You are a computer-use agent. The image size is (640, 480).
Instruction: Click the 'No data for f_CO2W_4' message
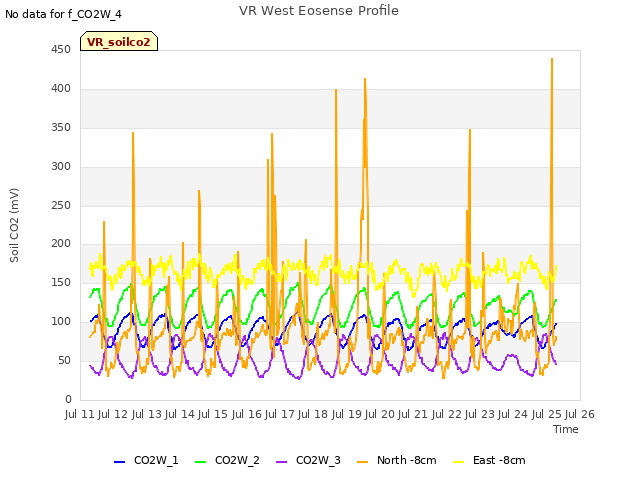[x=63, y=14]
